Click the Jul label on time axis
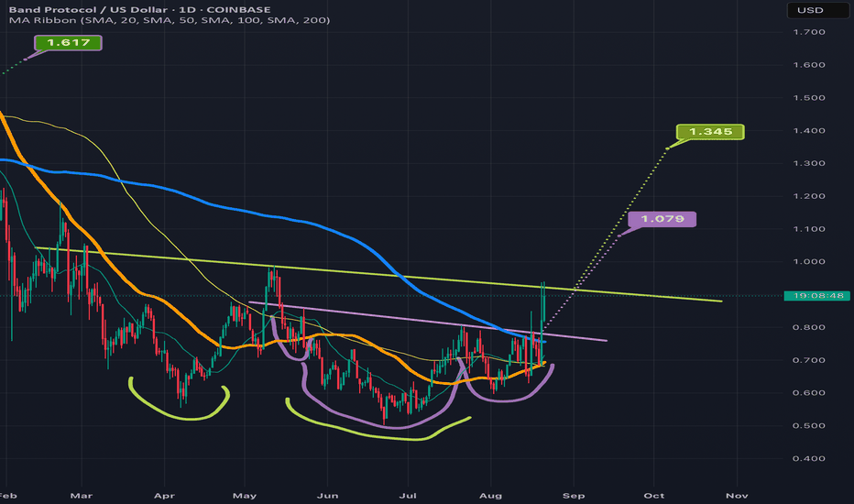854x504 pixels. point(408,496)
